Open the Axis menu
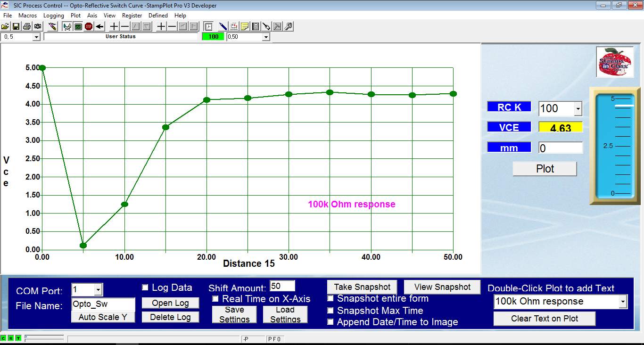This screenshot has width=644, height=345. (92, 16)
